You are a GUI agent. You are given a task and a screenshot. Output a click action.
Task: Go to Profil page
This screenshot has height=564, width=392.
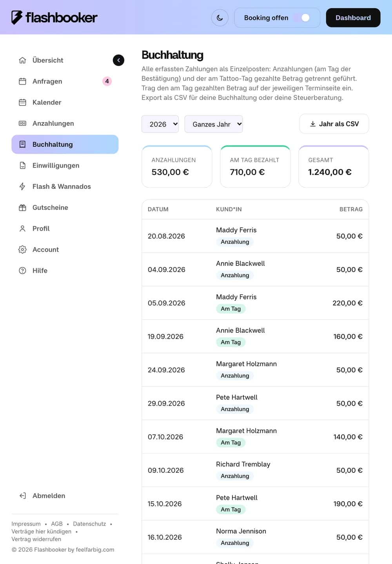tap(65, 229)
